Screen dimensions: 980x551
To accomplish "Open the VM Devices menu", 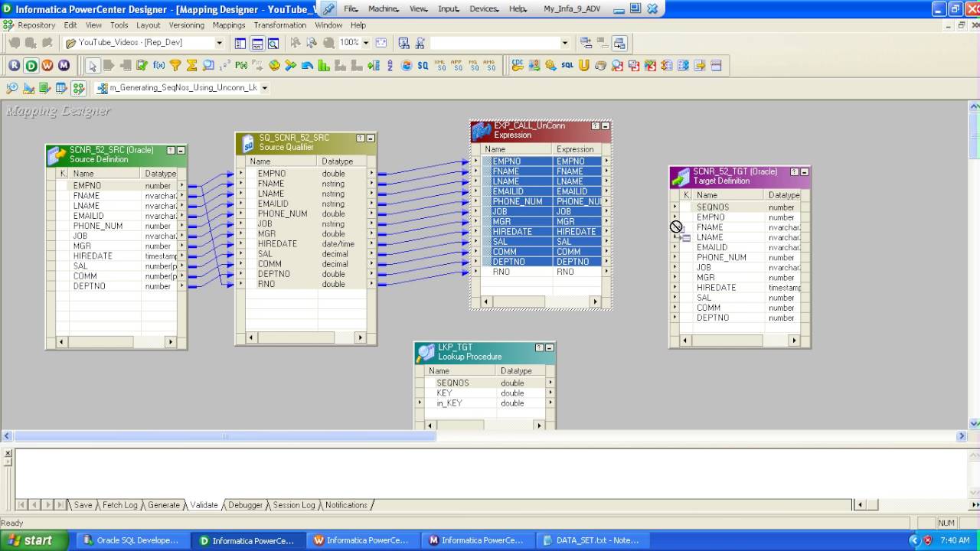I will click(483, 8).
